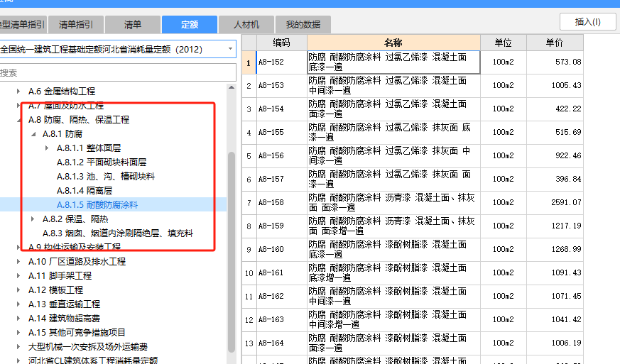
Task: Select A.8 防腐、隔热、保温工程 tree item
Action: (79, 120)
